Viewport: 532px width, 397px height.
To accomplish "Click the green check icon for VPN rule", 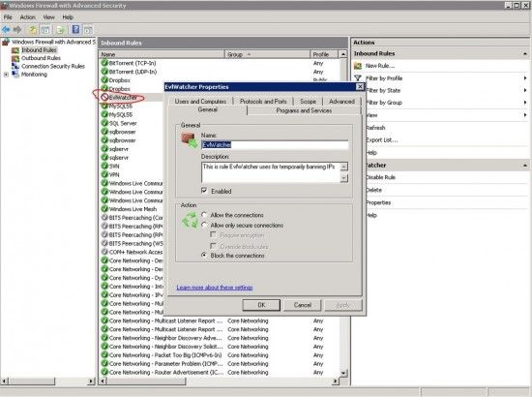I will click(104, 174).
